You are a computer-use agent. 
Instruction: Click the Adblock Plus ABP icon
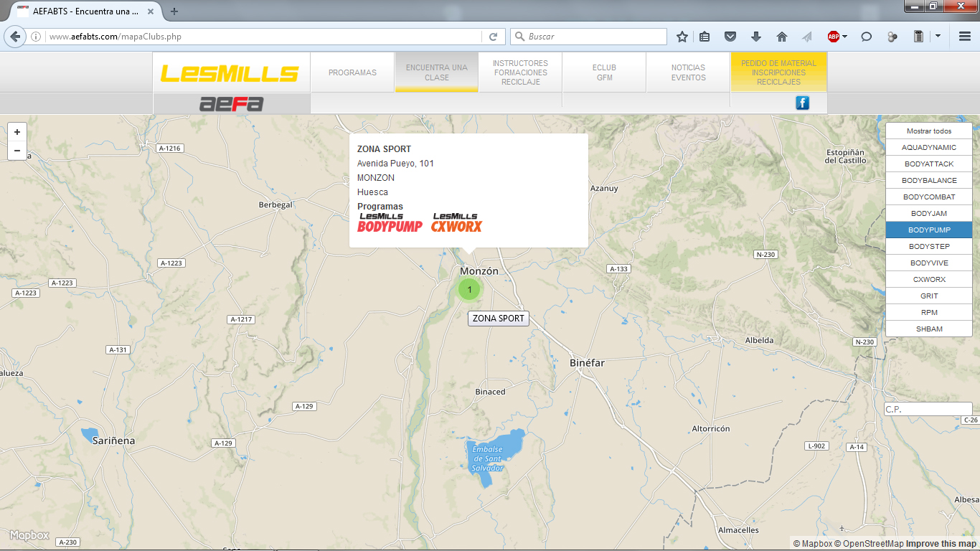pos(833,37)
